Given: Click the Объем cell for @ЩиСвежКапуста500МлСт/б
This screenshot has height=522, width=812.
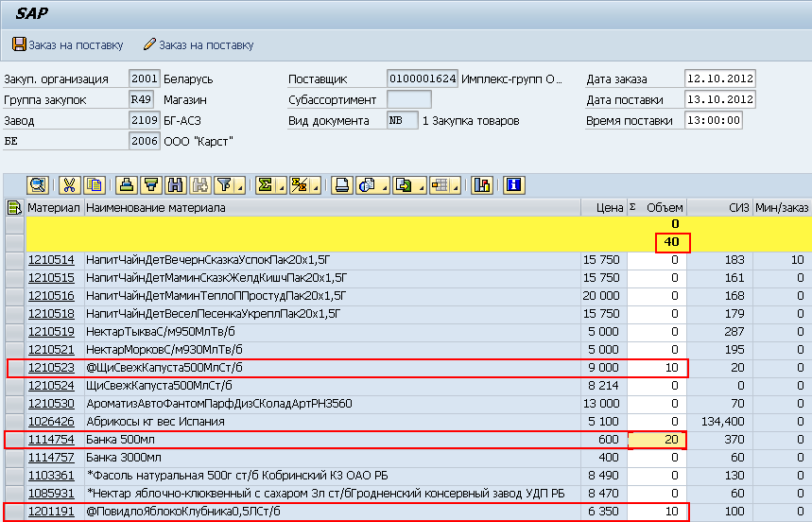Looking at the screenshot, I should [x=657, y=368].
